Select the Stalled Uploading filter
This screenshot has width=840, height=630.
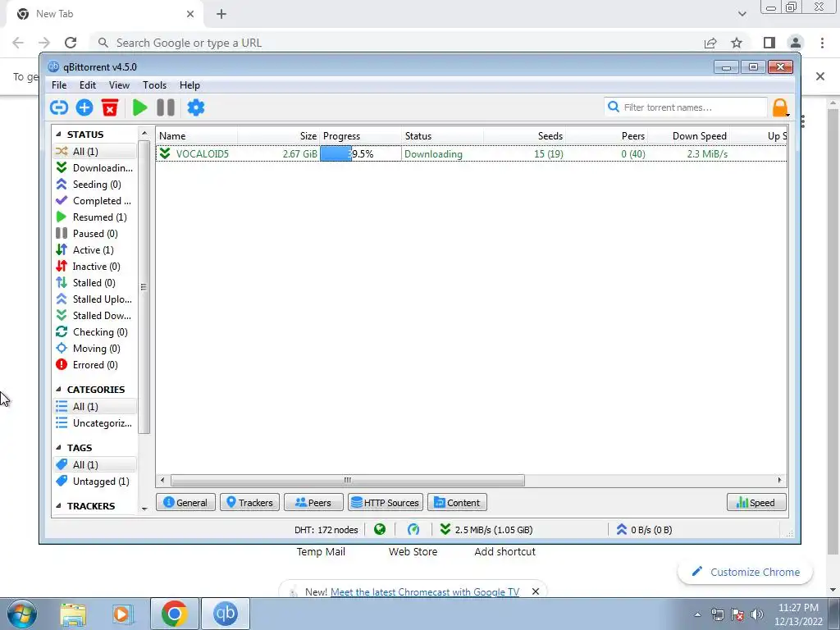click(x=95, y=299)
